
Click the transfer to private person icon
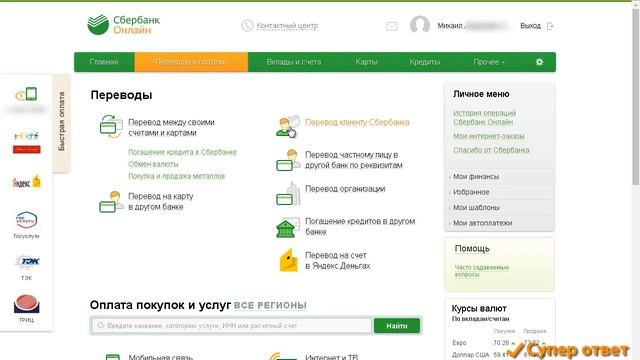point(288,160)
